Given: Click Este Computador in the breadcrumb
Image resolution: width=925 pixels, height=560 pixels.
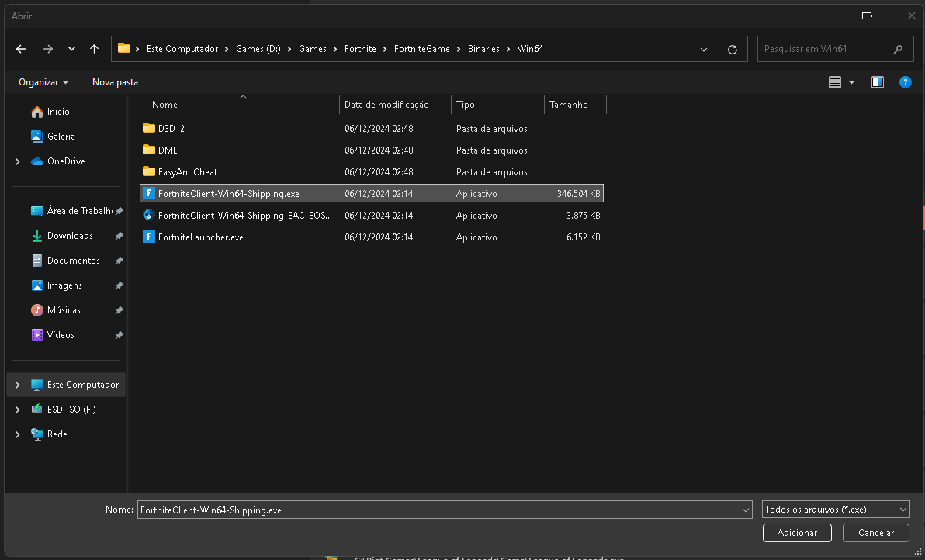Looking at the screenshot, I should pos(182,49).
